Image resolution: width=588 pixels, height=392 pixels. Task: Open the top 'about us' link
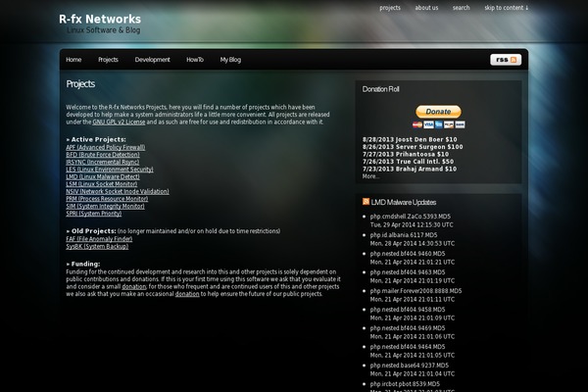point(426,8)
